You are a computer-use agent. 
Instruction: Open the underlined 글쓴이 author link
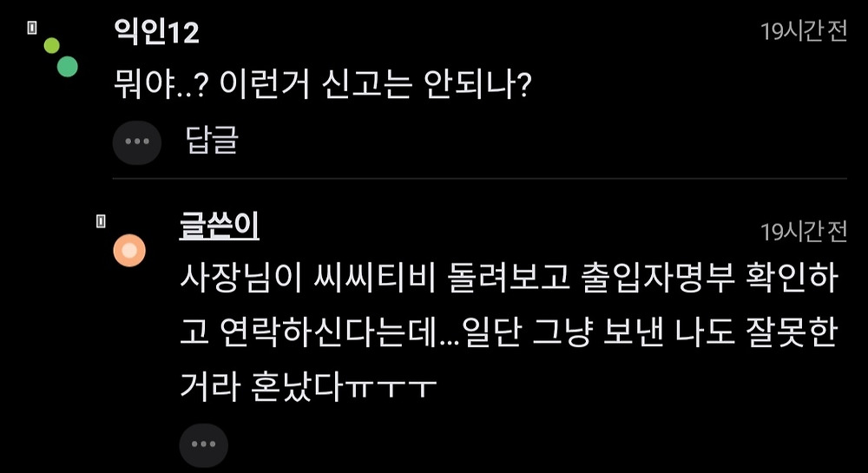[x=220, y=226]
